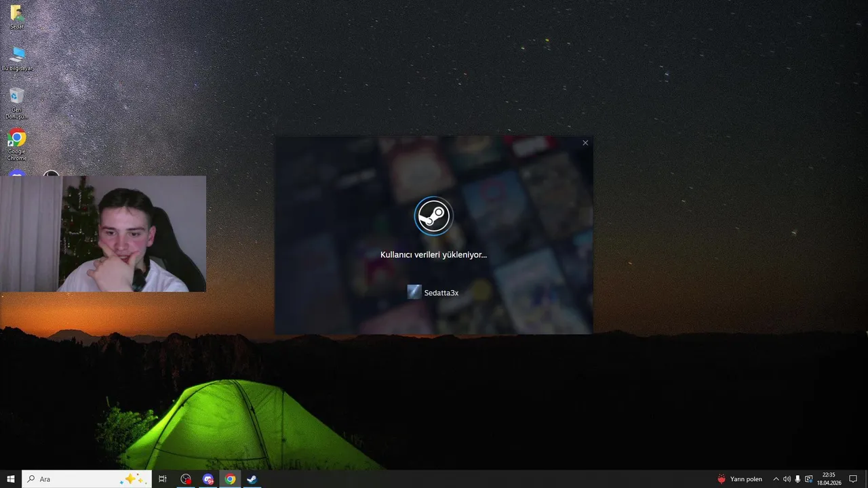Open the taskbar app with 9+ notification badge
The width and height of the screenshot is (868, 488).
pyautogui.click(x=208, y=479)
